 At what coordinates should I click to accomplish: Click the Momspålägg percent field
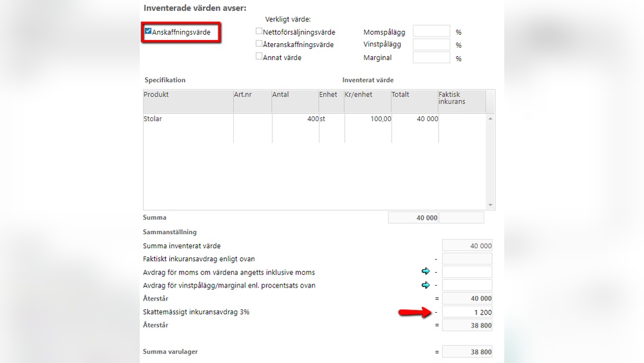point(431,31)
